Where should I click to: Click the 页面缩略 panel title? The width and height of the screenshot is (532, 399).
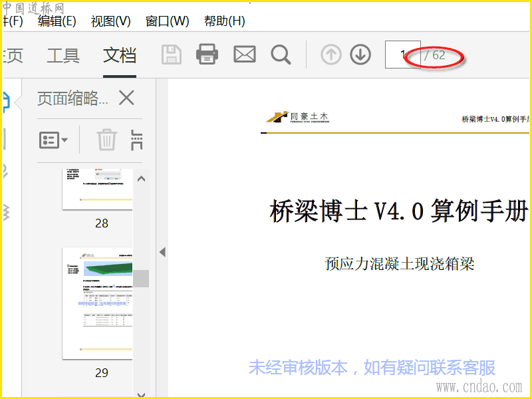[x=72, y=98]
